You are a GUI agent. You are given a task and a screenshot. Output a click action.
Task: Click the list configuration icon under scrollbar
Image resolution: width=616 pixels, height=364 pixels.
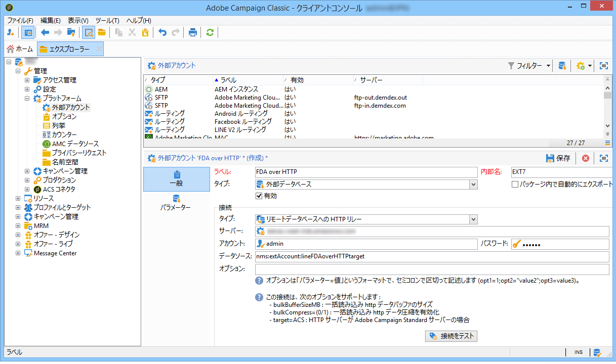tap(607, 143)
